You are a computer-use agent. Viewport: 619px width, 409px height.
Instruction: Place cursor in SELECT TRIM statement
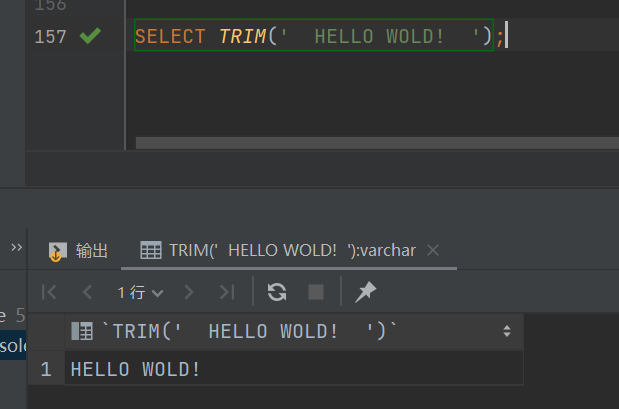coord(314,36)
